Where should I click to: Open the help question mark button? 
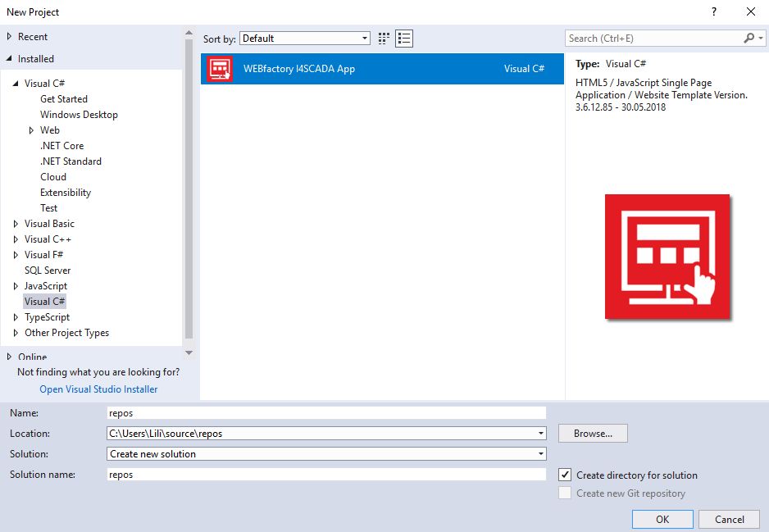[714, 11]
